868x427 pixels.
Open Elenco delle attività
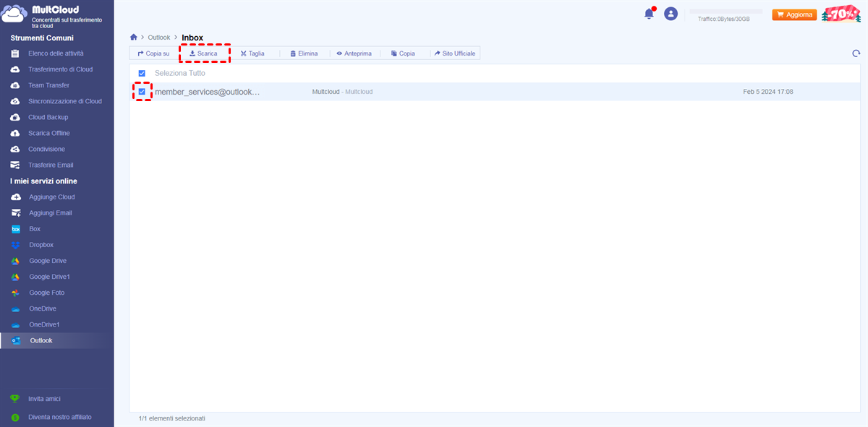click(x=56, y=53)
